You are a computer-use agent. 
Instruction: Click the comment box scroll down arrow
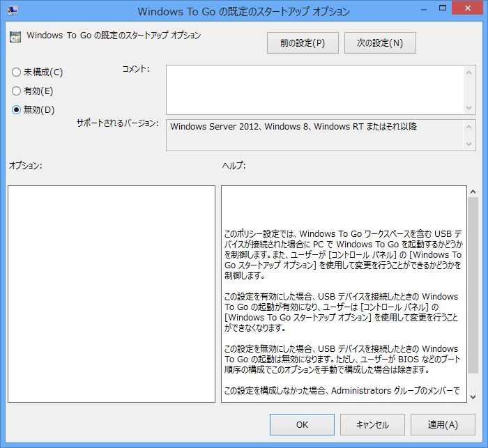click(x=469, y=107)
